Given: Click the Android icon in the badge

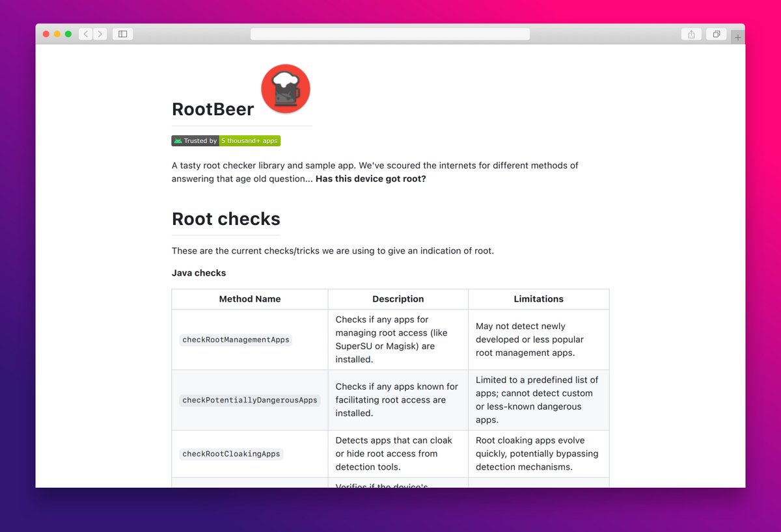Looking at the screenshot, I should click(x=178, y=140).
